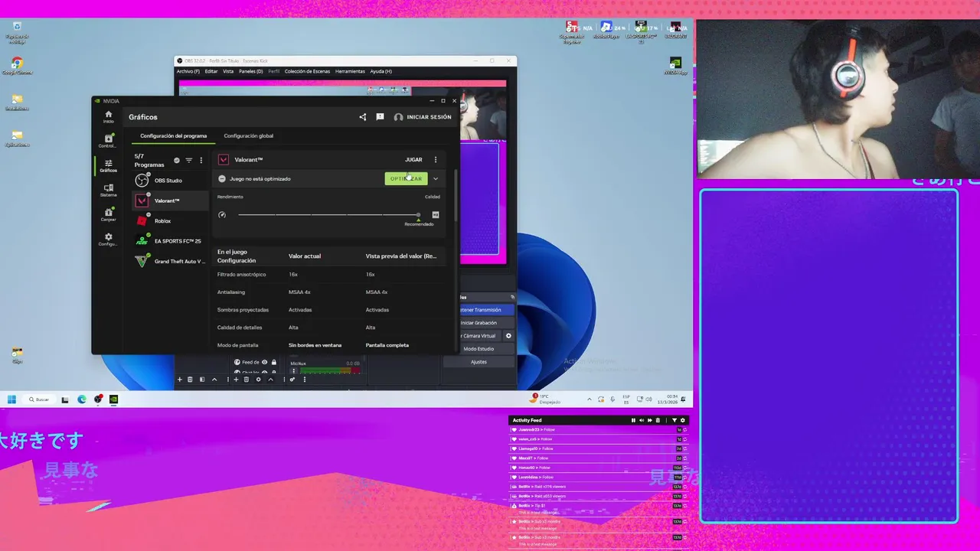980x551 pixels.
Task: Select Grand Theft Auto V in programs list
Action: [x=168, y=261]
